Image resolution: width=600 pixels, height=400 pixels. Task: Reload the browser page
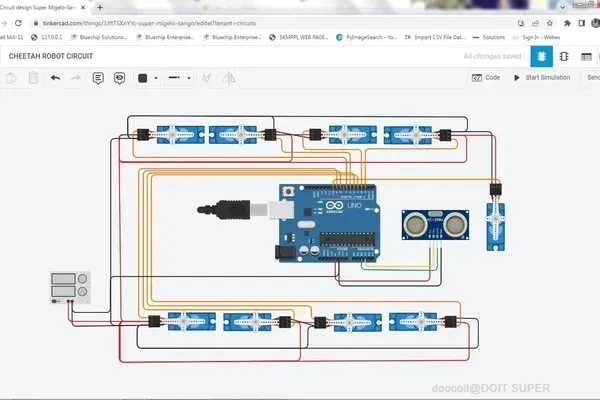point(18,23)
